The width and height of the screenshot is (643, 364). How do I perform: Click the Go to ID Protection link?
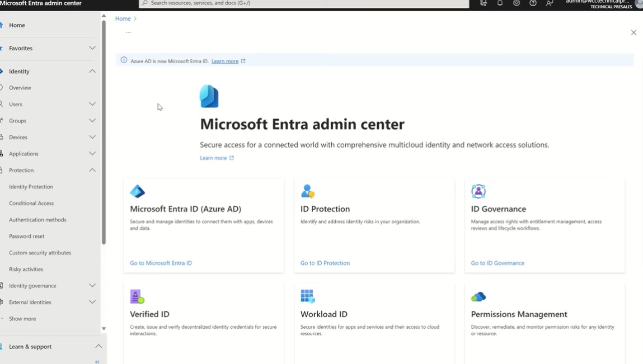click(x=325, y=263)
